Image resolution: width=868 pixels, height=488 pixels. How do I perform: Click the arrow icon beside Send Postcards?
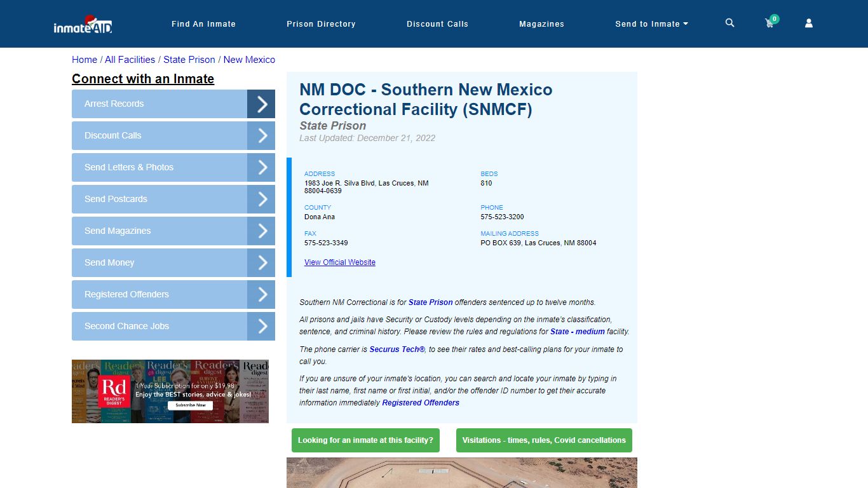[x=261, y=199]
